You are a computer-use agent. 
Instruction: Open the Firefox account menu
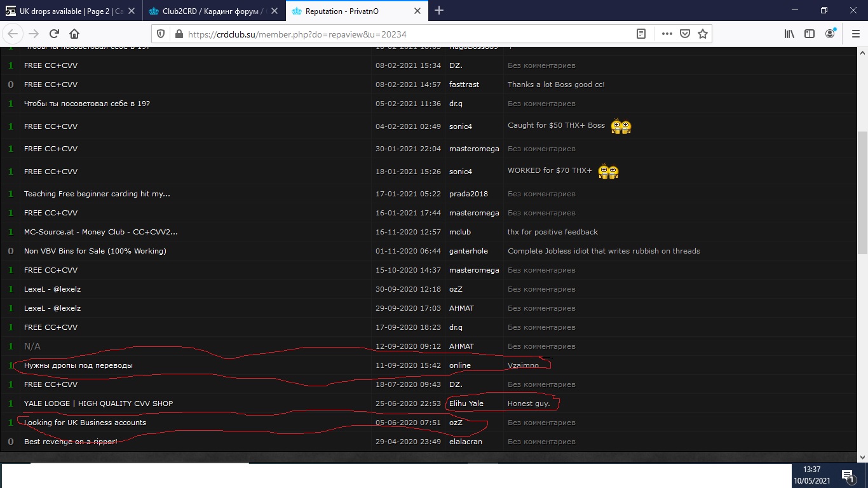coord(830,34)
